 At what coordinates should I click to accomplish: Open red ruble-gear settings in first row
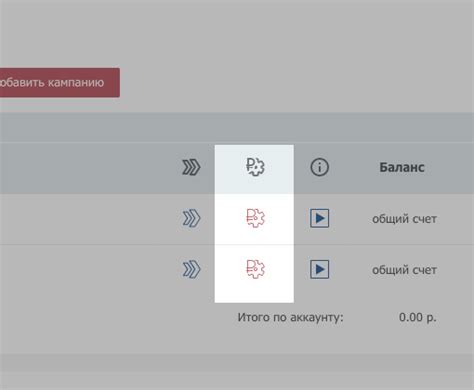[x=255, y=218]
